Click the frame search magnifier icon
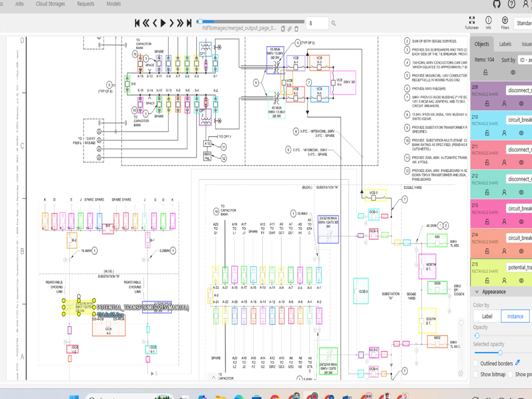 [334, 23]
